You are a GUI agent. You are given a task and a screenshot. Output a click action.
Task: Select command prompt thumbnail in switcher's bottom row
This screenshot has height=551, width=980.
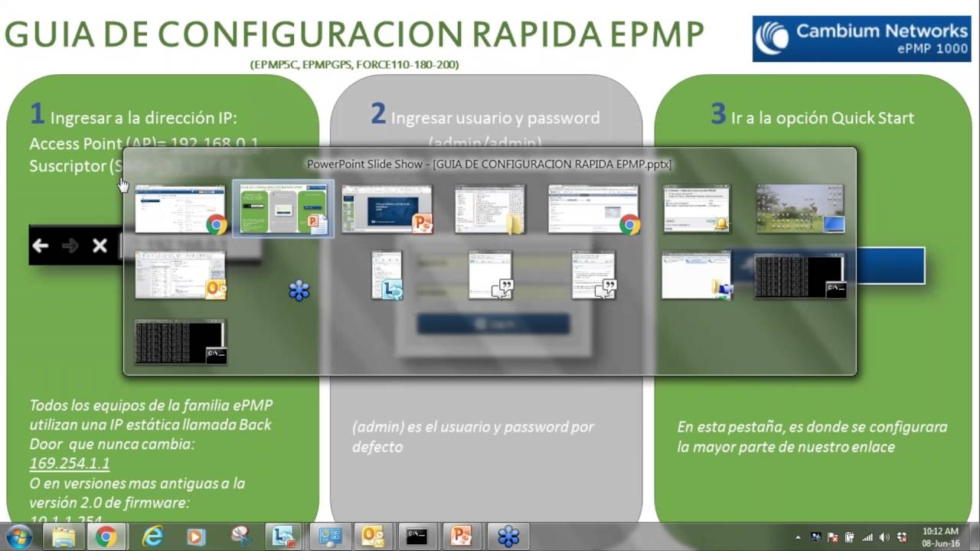click(181, 342)
